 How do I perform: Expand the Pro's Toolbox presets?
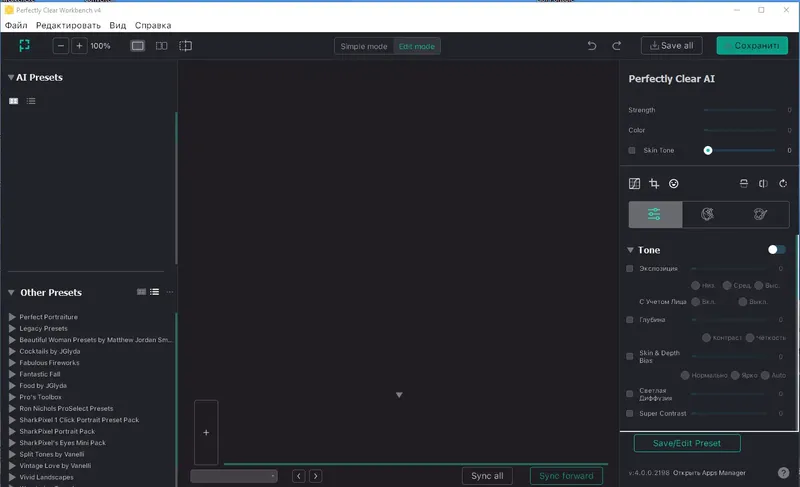coord(12,397)
